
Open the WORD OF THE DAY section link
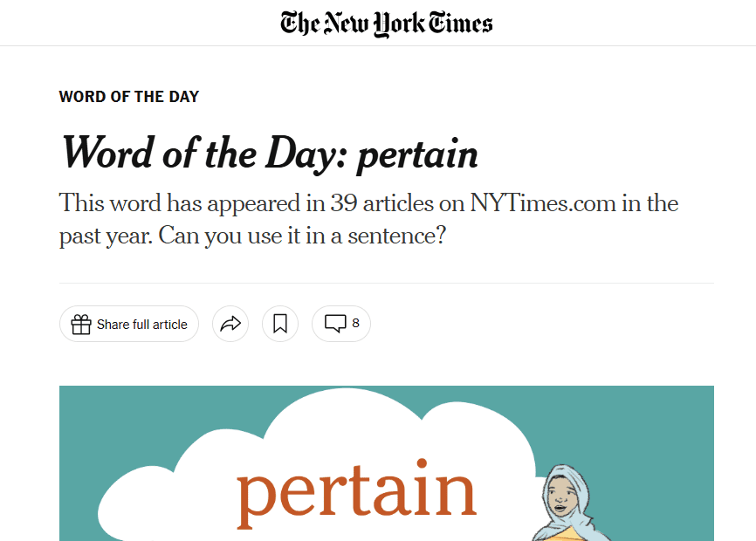point(128,96)
